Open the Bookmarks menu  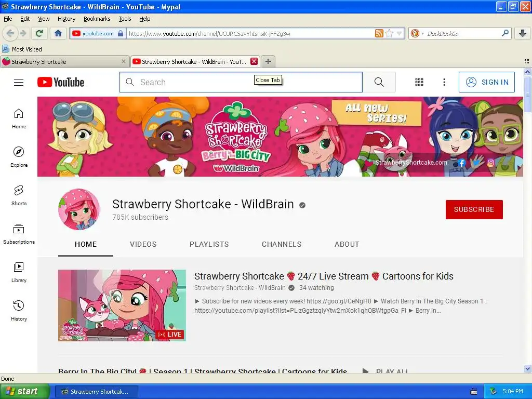(x=97, y=19)
